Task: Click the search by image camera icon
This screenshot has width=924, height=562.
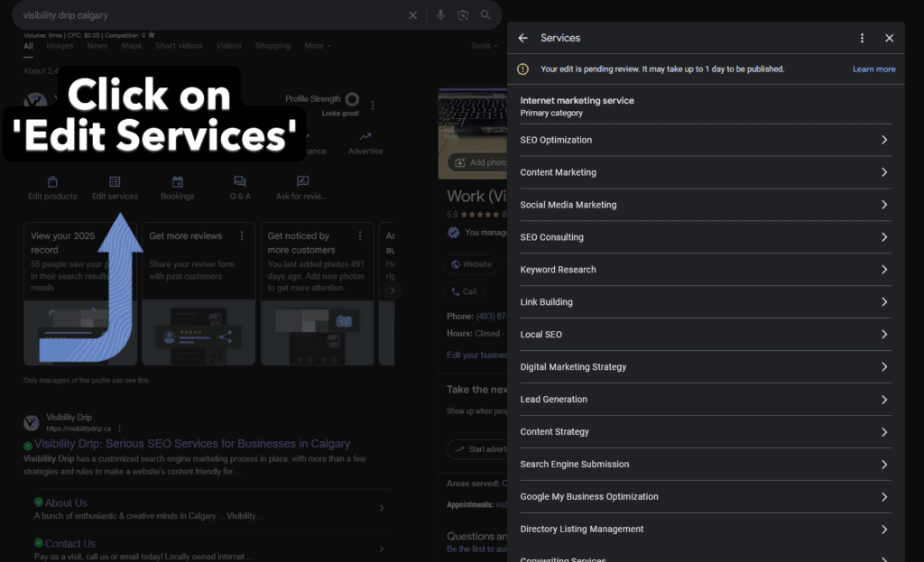Action: 463,14
